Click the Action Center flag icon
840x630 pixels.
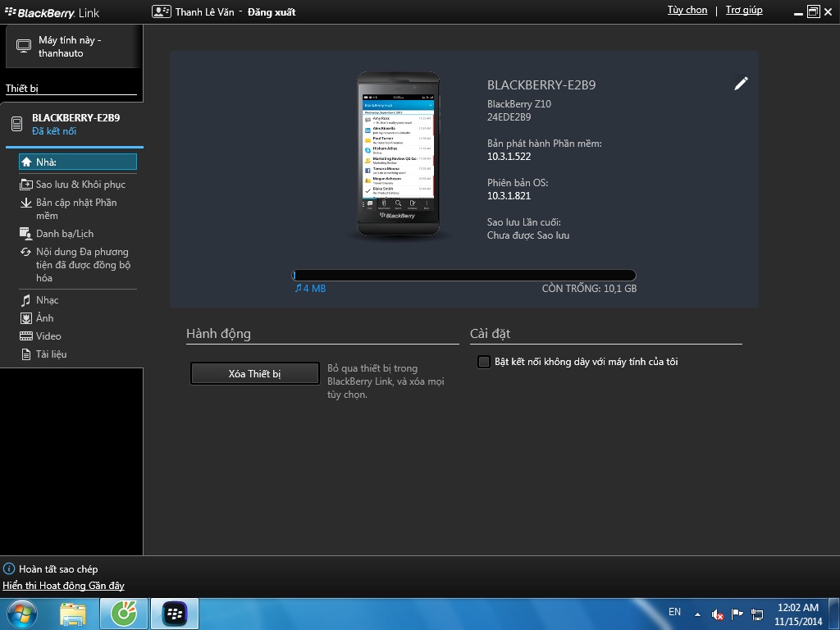737,614
